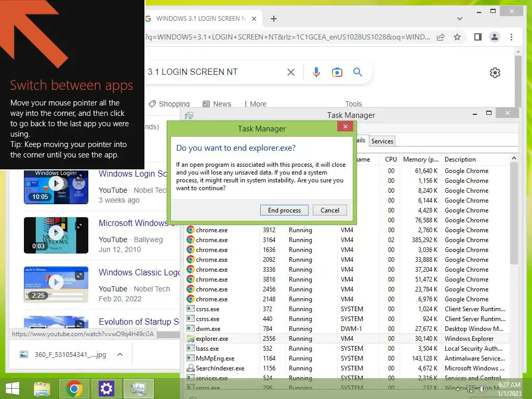The height and width of the screenshot is (399, 532).
Task: Select the explorer.exe process row
Action: coord(347,339)
